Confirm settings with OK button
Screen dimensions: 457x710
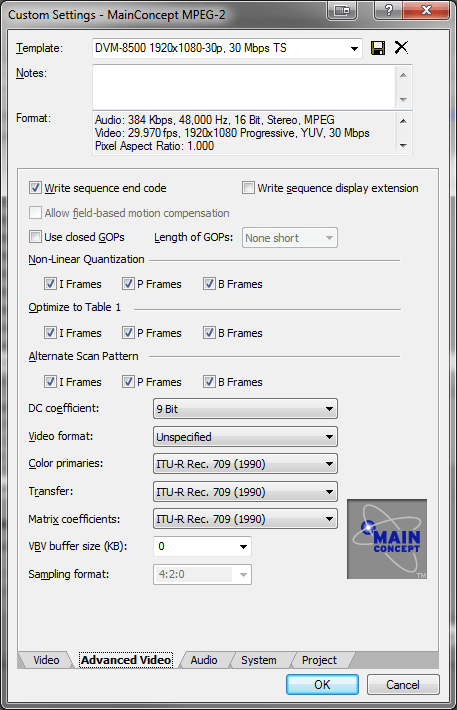pyautogui.click(x=322, y=685)
